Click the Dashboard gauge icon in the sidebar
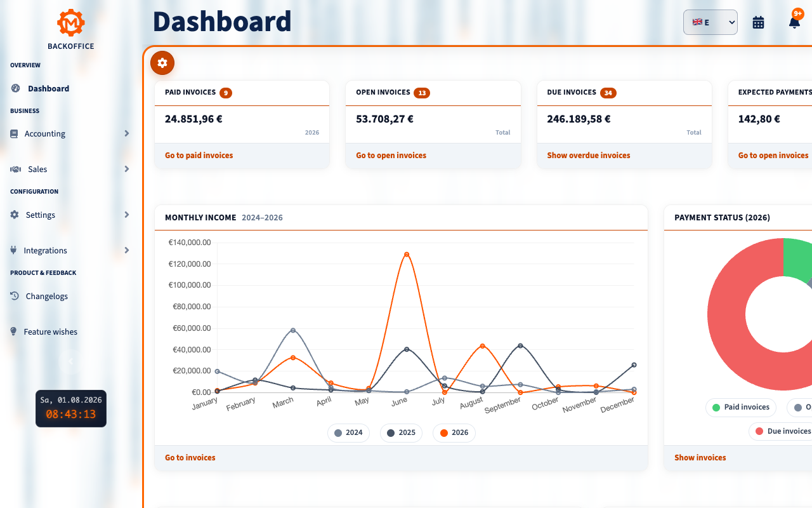This screenshot has width=812, height=508. click(x=15, y=88)
